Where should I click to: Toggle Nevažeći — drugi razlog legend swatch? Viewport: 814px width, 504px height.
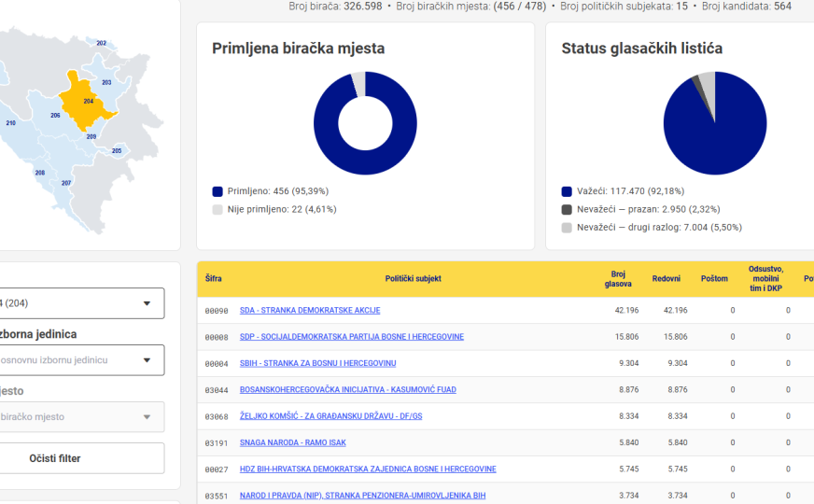(x=567, y=228)
